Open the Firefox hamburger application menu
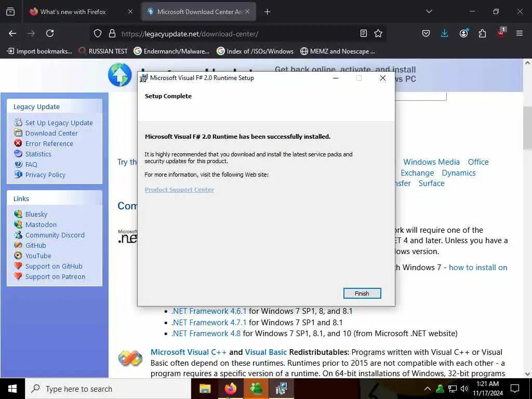532x399 pixels. tap(520, 33)
